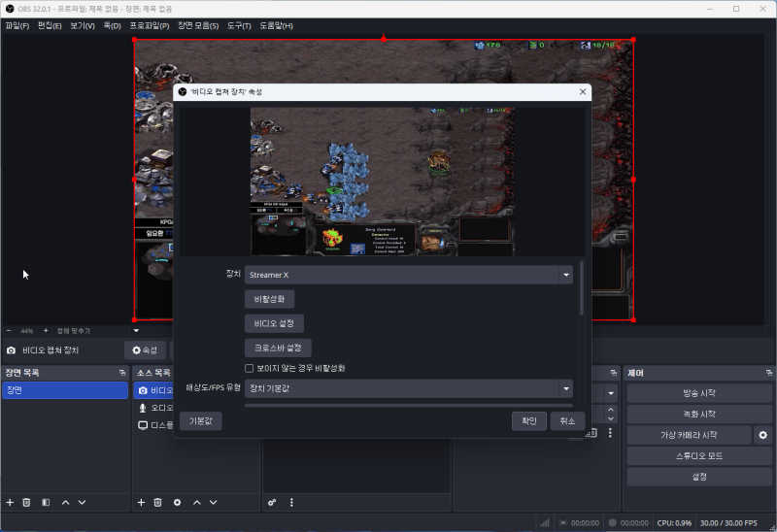Click the 비활성화 button in properties
The width and height of the screenshot is (777, 532).
point(270,299)
